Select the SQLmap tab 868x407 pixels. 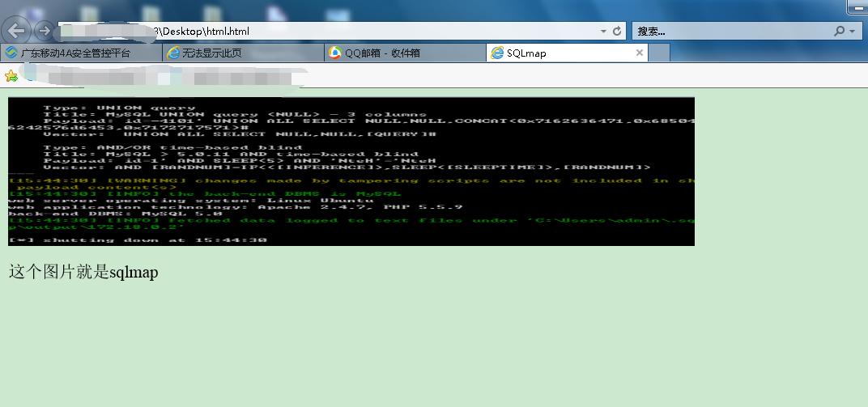[567, 53]
